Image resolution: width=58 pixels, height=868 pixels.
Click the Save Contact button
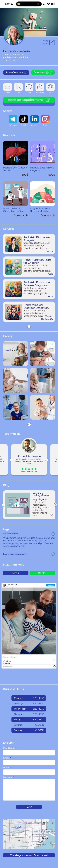tap(16, 72)
